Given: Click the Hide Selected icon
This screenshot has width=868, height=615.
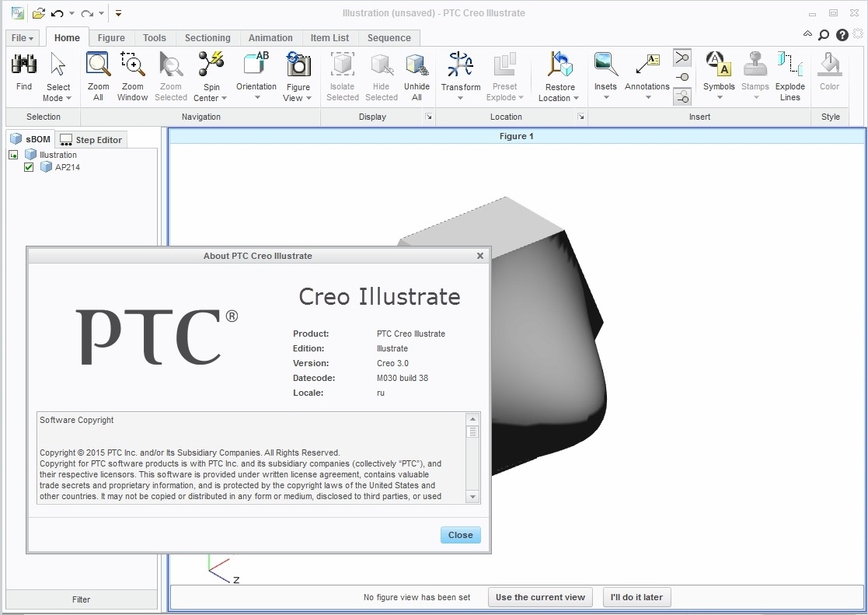Looking at the screenshot, I should 382,65.
